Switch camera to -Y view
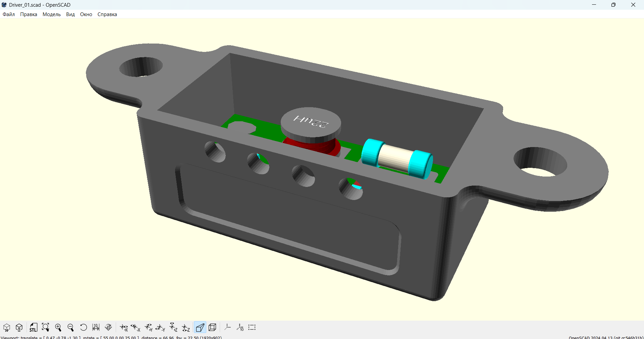 coord(160,327)
